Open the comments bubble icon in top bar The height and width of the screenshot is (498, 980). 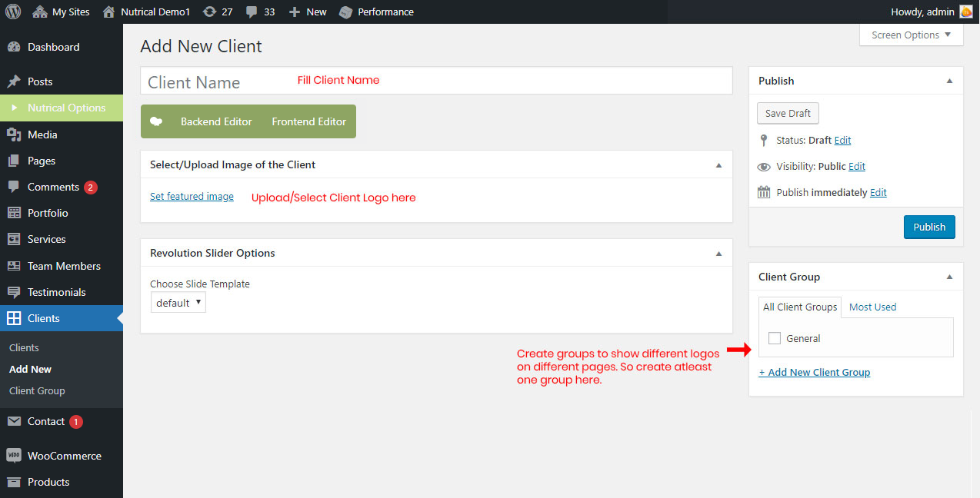pyautogui.click(x=252, y=12)
